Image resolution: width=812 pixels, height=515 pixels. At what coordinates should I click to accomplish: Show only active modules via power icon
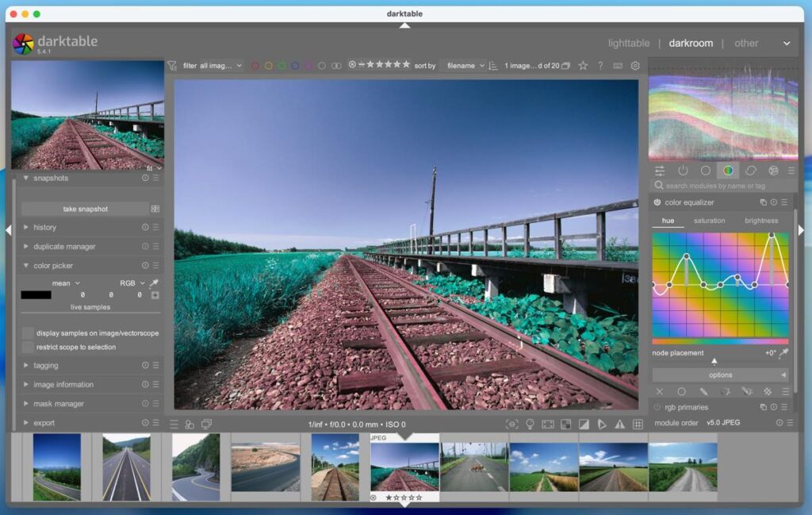pos(683,171)
